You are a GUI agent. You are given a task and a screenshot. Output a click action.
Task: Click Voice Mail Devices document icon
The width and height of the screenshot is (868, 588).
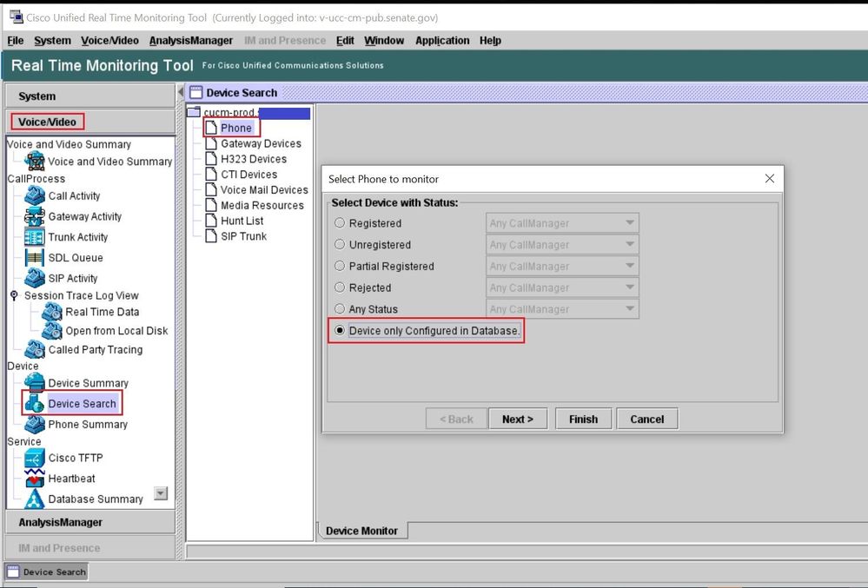click(211, 189)
